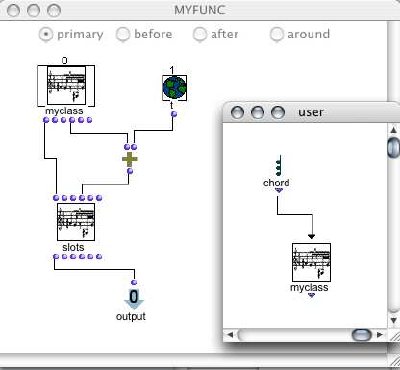400x370 pixels.
Task: Select the chord class icon in user window
Action: [279, 166]
